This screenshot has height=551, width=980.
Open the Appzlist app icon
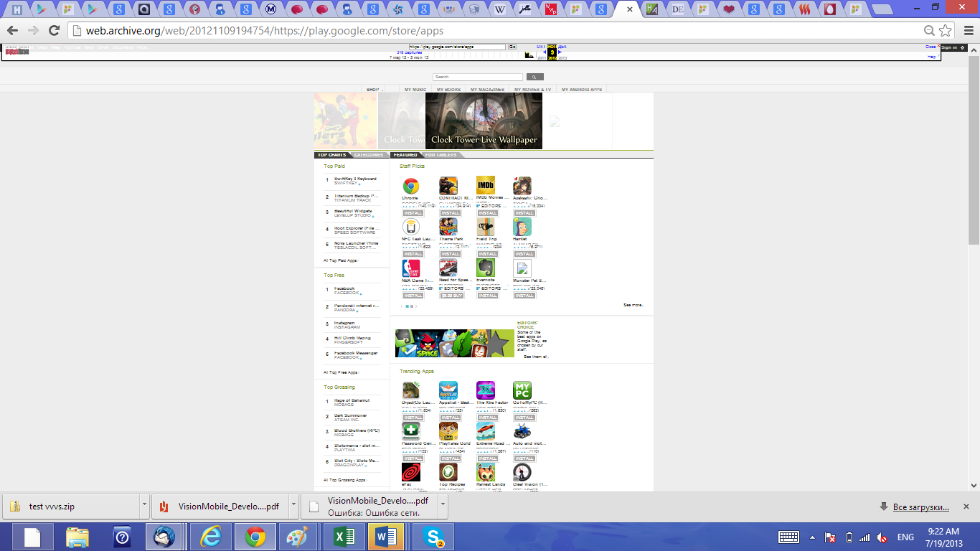click(x=448, y=390)
